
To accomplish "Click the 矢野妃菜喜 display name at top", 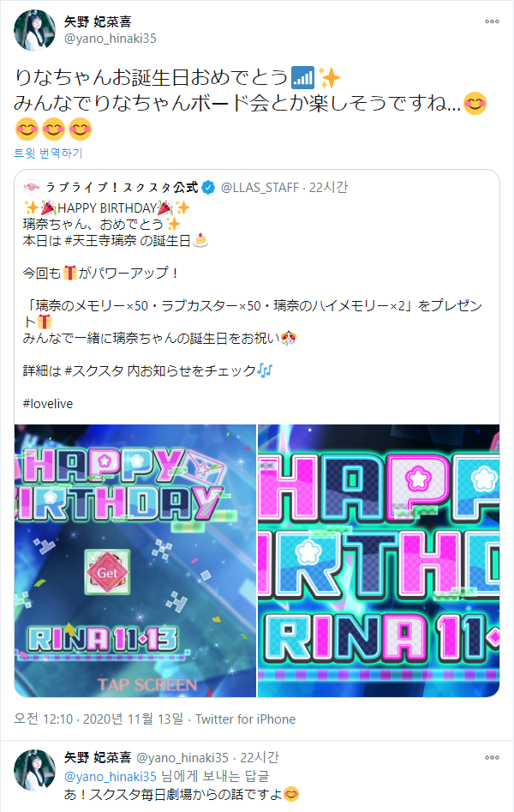I will (x=98, y=21).
